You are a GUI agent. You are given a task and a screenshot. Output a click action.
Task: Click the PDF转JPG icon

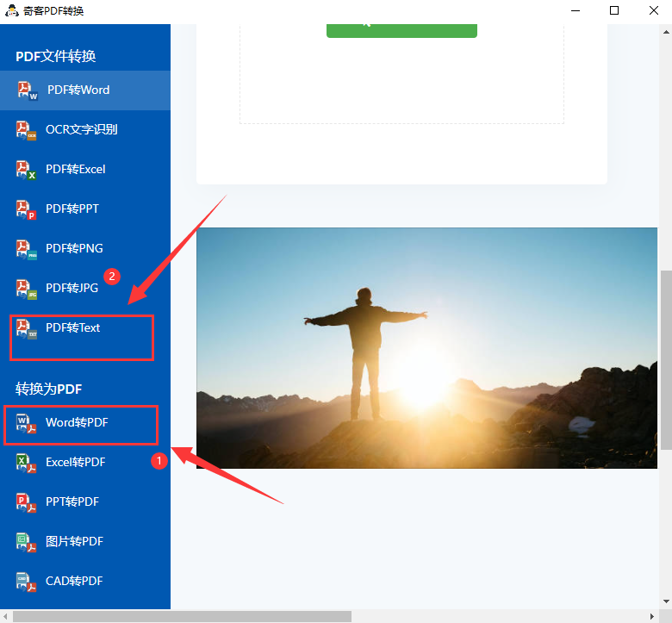click(x=26, y=289)
